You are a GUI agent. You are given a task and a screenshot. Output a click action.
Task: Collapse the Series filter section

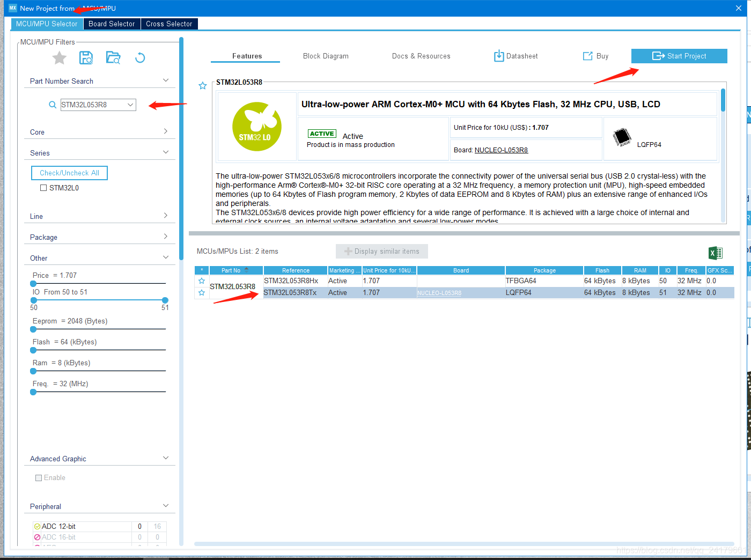pos(166,152)
